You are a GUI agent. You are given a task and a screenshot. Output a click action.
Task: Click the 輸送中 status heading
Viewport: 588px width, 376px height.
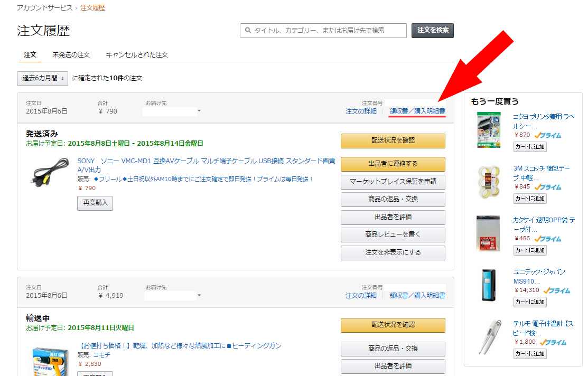pyautogui.click(x=38, y=318)
